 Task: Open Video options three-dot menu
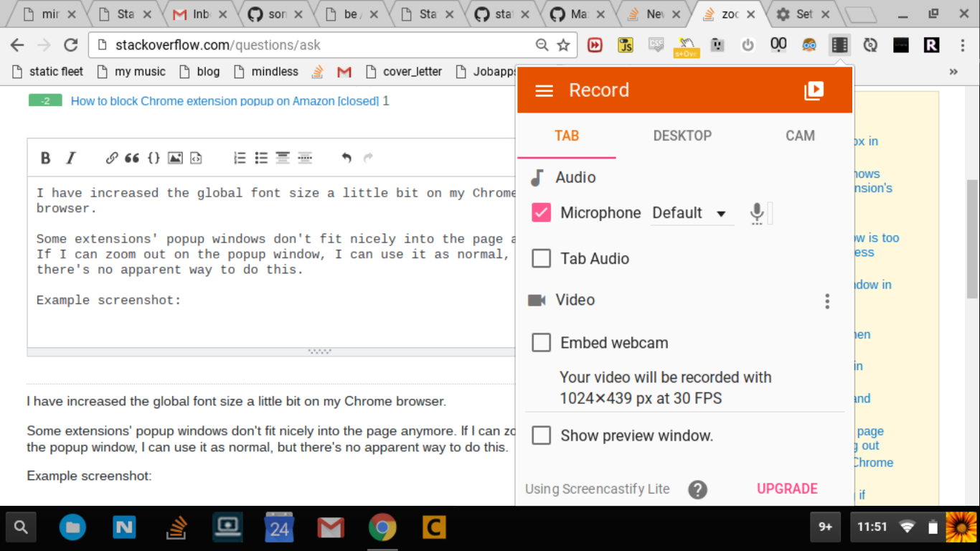coord(827,301)
